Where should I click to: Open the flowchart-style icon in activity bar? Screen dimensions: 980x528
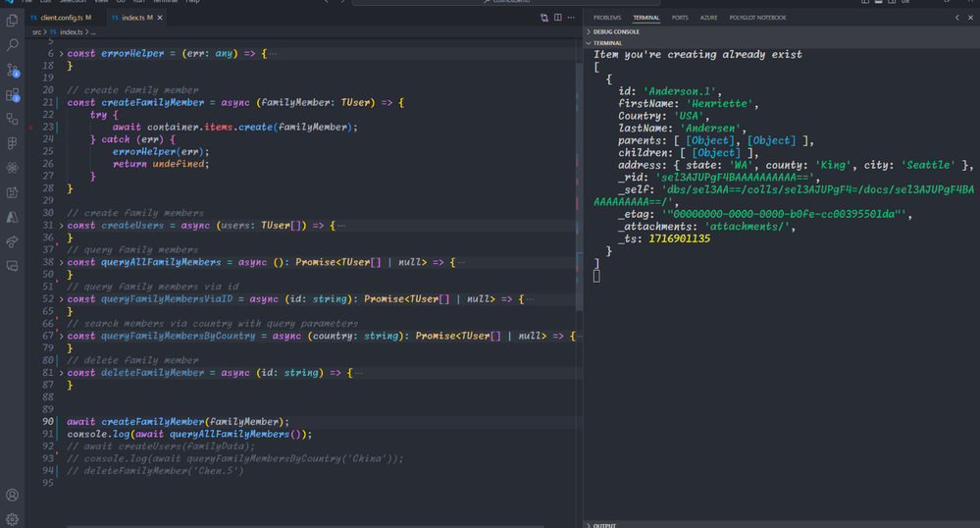(x=12, y=119)
